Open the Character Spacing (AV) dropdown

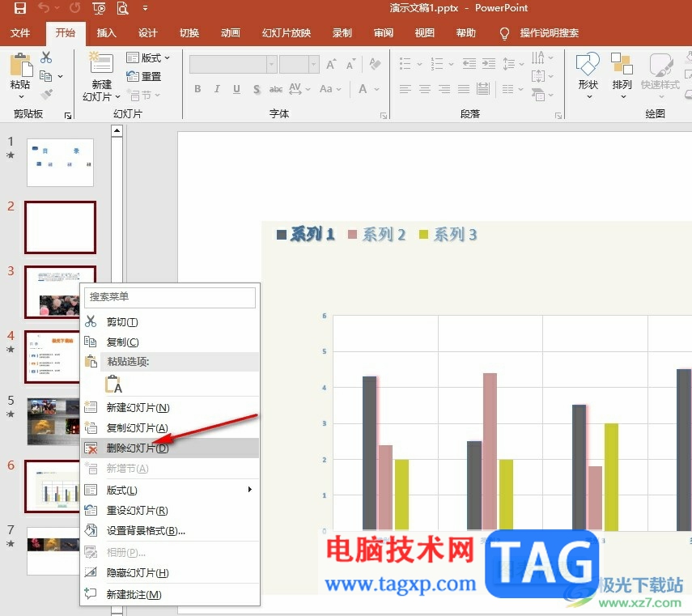[299, 89]
